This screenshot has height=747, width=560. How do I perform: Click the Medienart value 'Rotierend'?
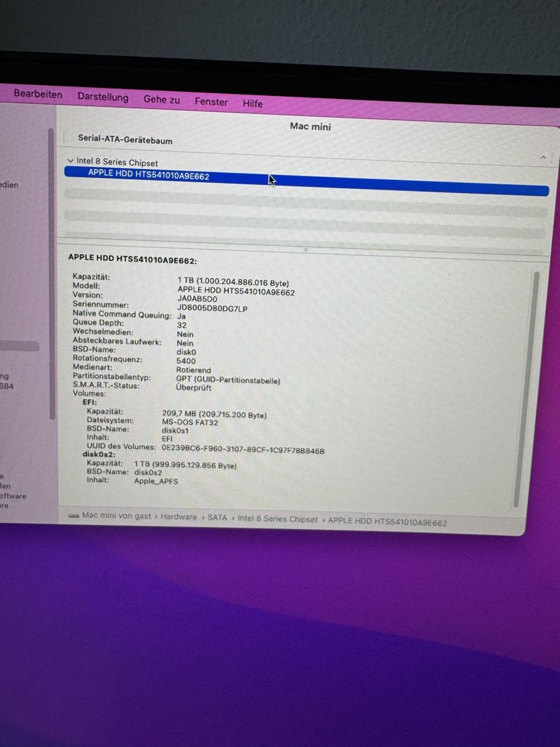pos(194,370)
